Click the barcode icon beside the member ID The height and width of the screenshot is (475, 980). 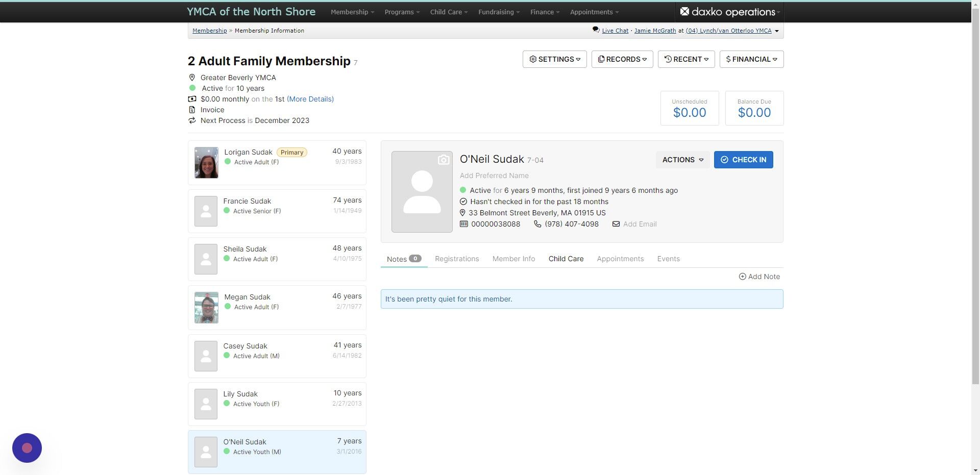(463, 224)
